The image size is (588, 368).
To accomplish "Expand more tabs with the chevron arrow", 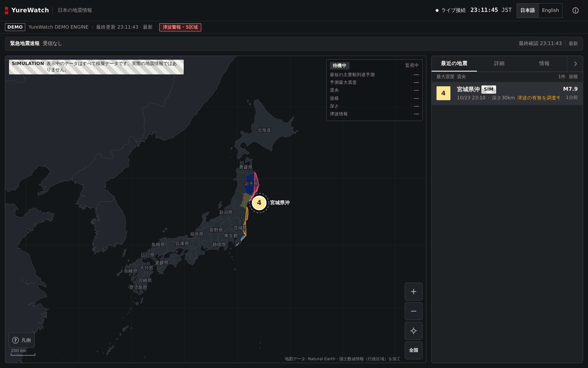I will (575, 64).
